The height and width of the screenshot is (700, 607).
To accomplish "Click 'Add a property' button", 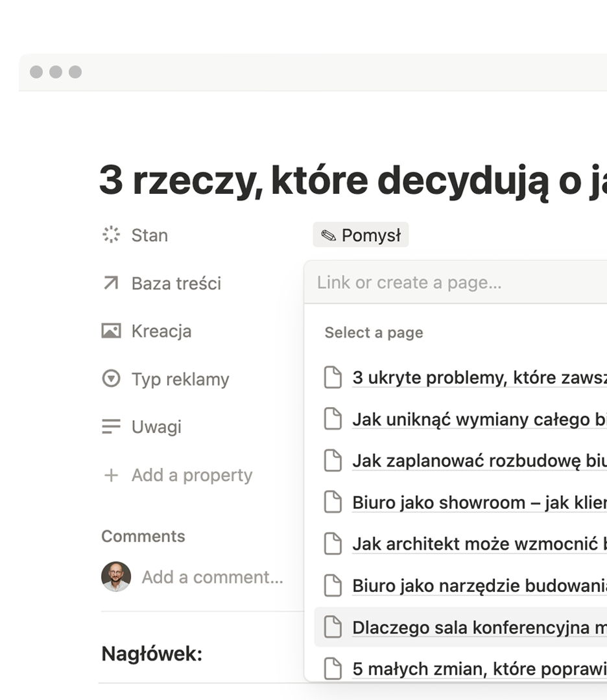I will [x=191, y=475].
